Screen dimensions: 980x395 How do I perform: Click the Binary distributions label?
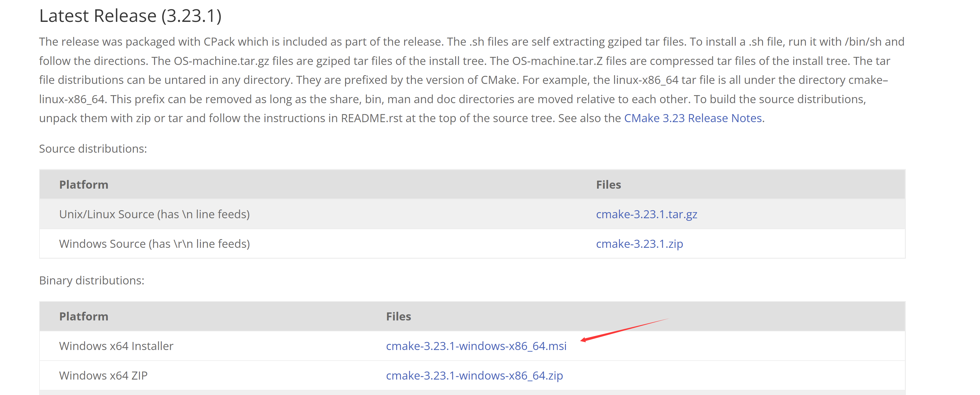pyautogui.click(x=92, y=280)
